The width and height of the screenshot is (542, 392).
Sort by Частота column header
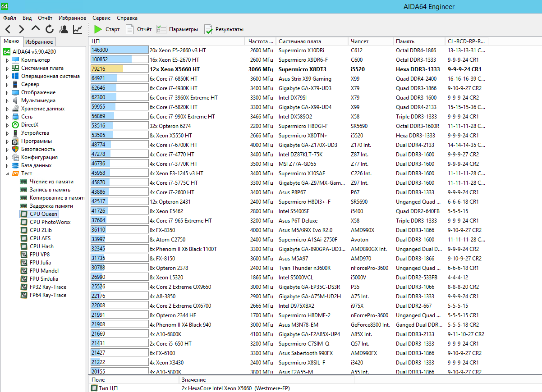(260, 41)
